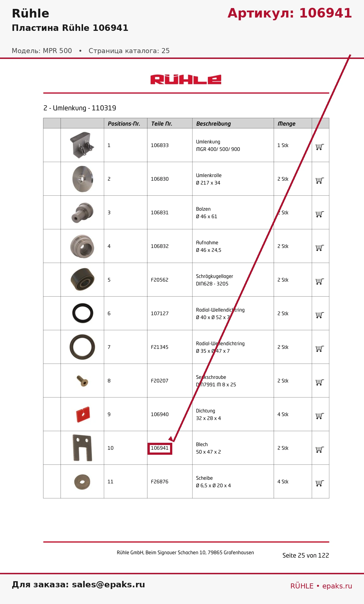Open the epaks.ru footer link
364x604 pixels.
[x=337, y=586]
